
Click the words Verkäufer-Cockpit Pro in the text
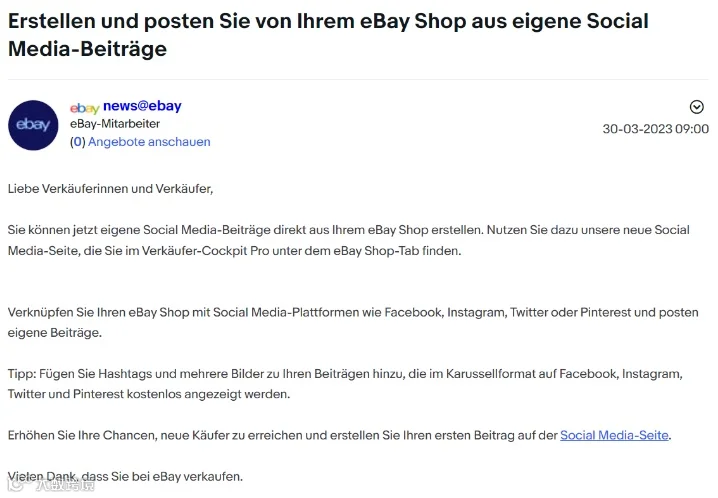[205, 251]
